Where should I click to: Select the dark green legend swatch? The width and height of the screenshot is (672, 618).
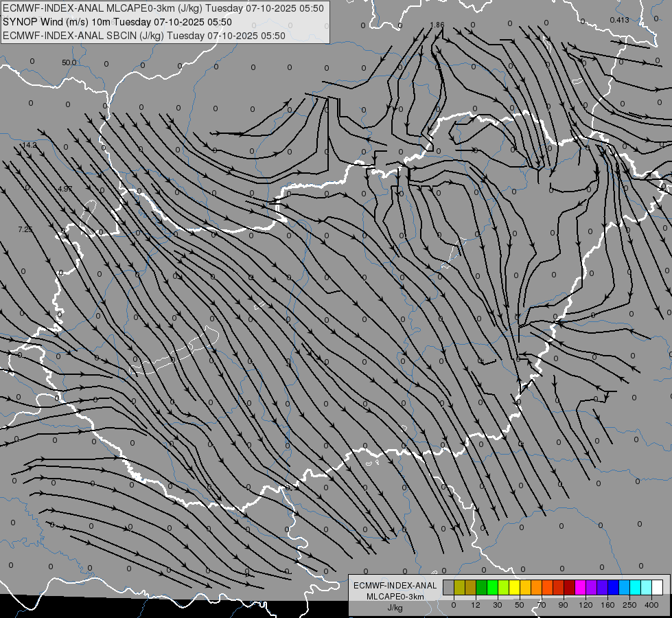coord(482,587)
